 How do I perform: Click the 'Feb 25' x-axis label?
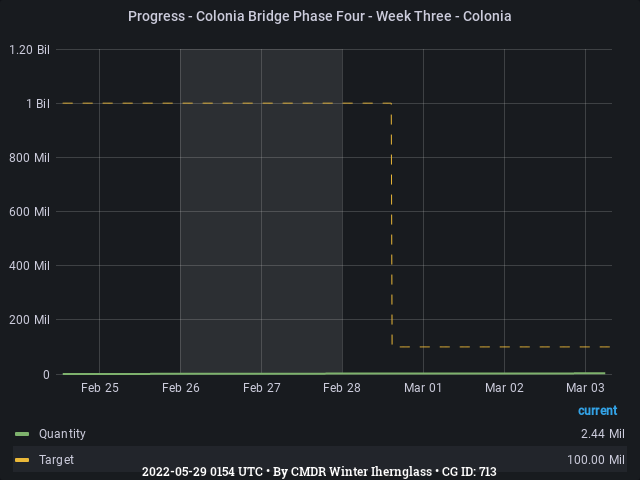(x=100, y=388)
